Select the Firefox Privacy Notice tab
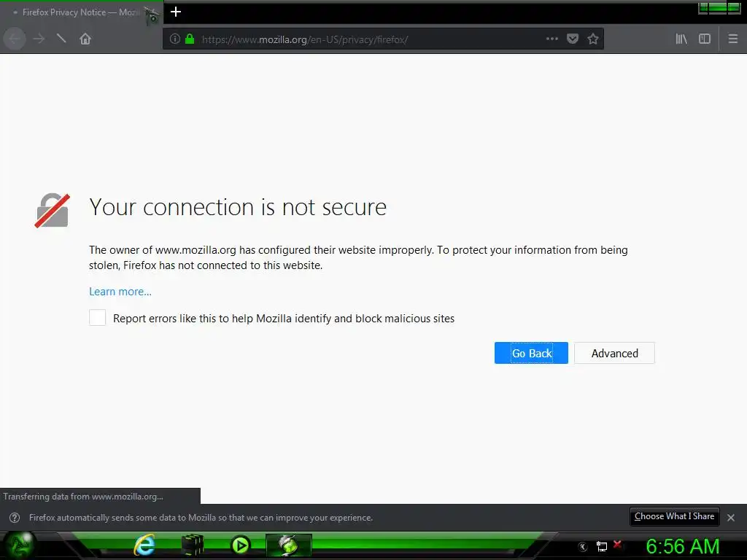Image resolution: width=747 pixels, height=560 pixels. 81,13
